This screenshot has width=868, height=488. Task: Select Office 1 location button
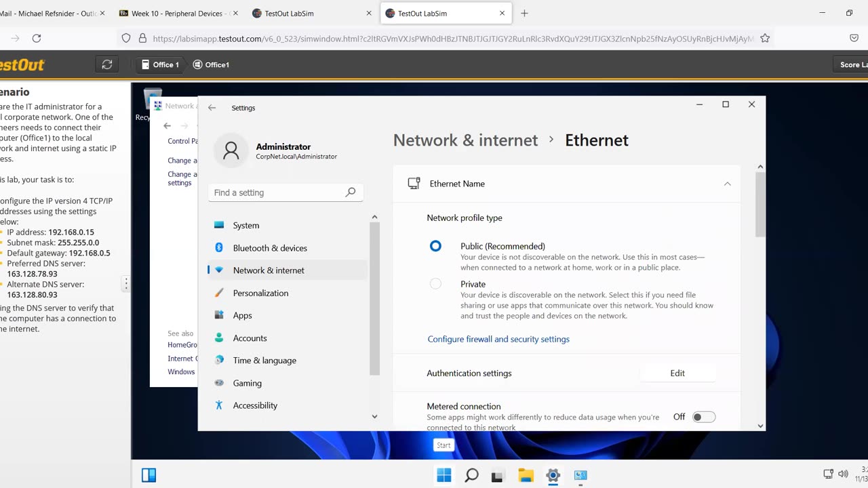click(160, 64)
